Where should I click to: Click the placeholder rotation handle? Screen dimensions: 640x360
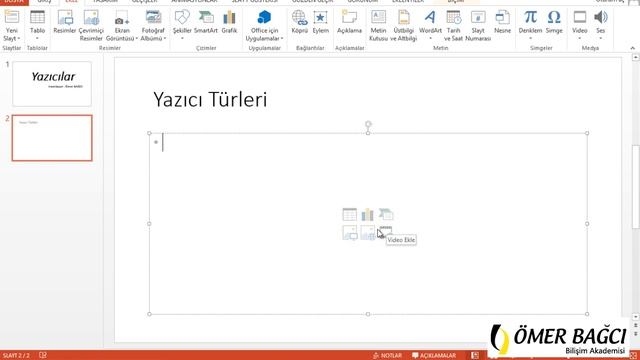pos(368,124)
